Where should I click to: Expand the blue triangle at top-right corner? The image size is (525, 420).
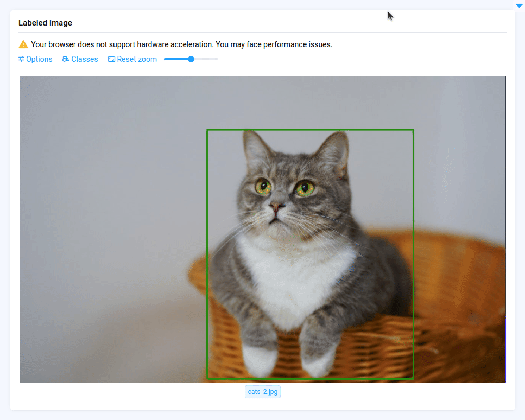tap(519, 5)
